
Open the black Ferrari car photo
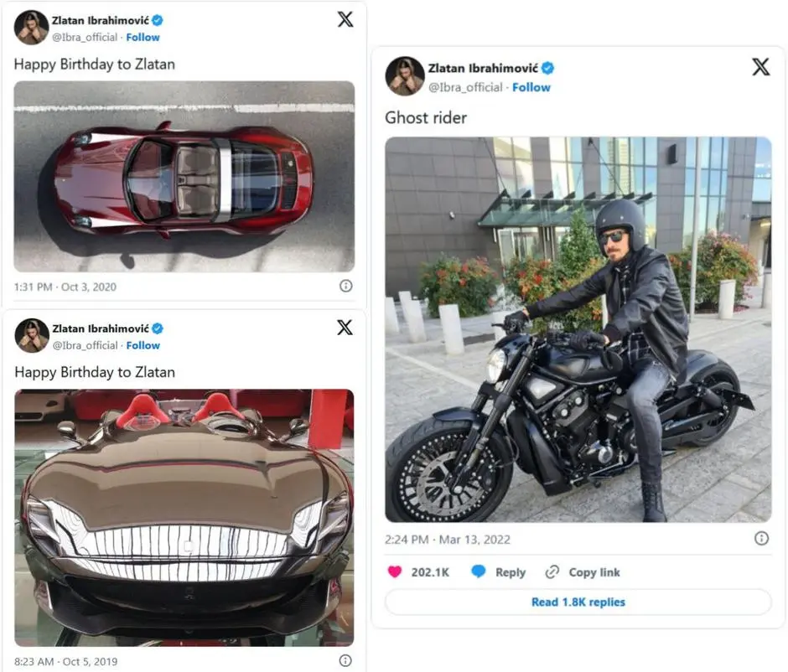(x=184, y=517)
